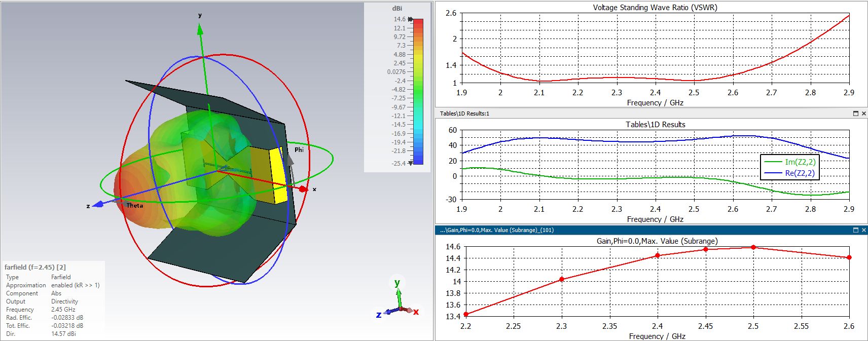
Task: Click the "-0.03218 dB" total efficiency value
Action: pos(67,326)
